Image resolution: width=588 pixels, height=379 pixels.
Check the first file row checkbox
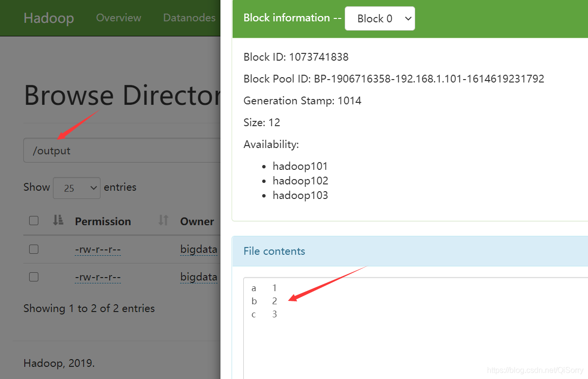click(x=34, y=249)
